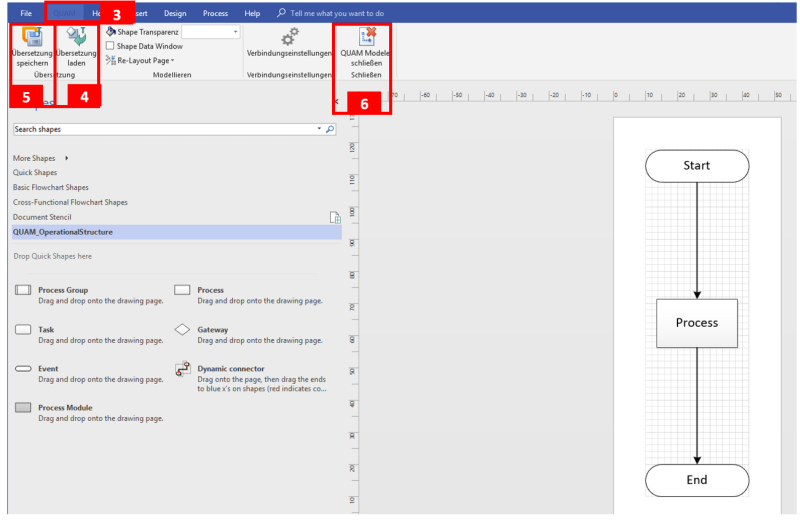Select the Dynamic connector icon
The height and width of the screenshot is (521, 800).
click(x=183, y=369)
